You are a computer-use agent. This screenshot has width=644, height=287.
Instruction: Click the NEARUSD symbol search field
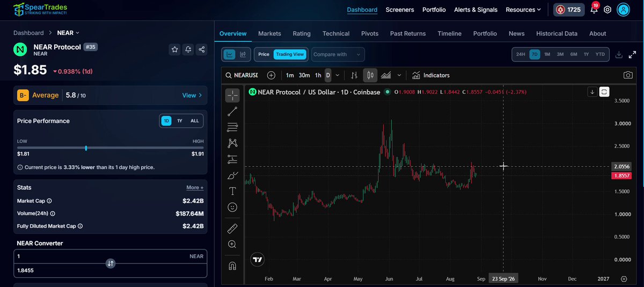pos(242,75)
